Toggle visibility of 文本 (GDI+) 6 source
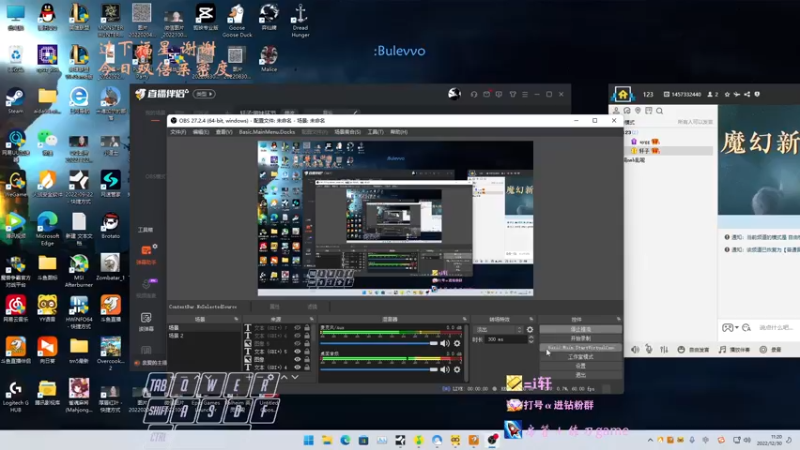The image size is (800, 450). pos(297,336)
